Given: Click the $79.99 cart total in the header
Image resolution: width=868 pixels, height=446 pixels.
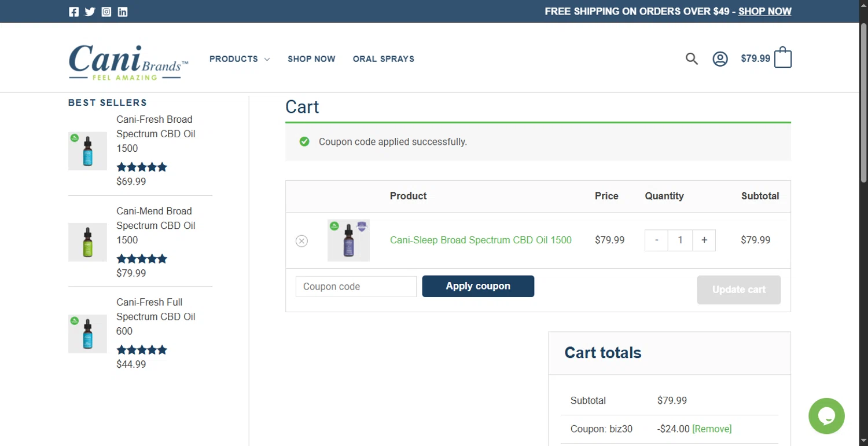Looking at the screenshot, I should [755, 59].
